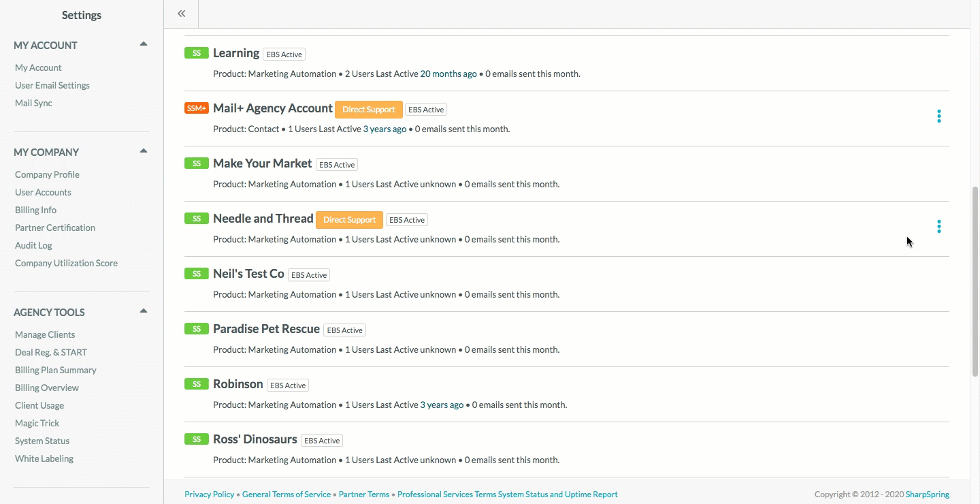This screenshot has height=504, width=980.
Task: Collapse the MY COMPANY section
Action: point(144,151)
